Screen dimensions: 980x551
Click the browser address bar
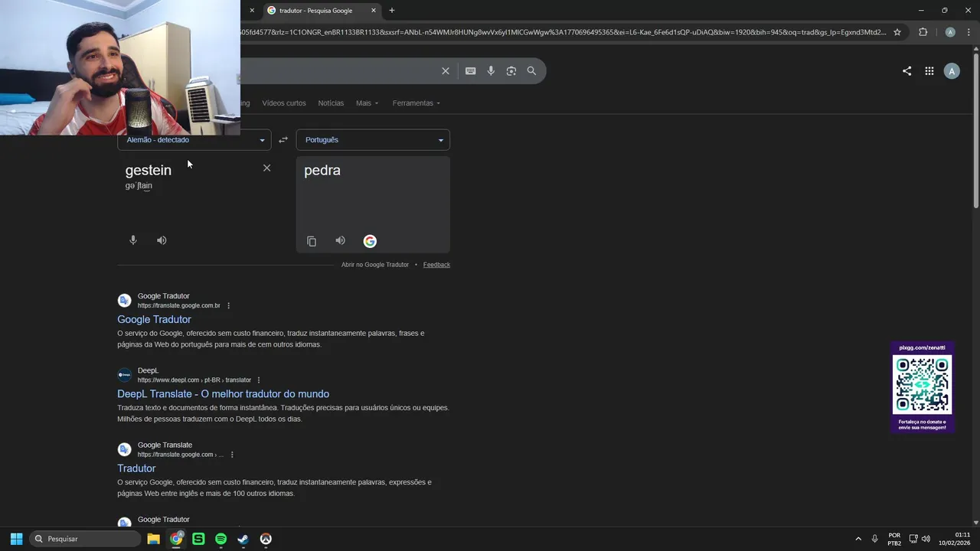[563, 32]
